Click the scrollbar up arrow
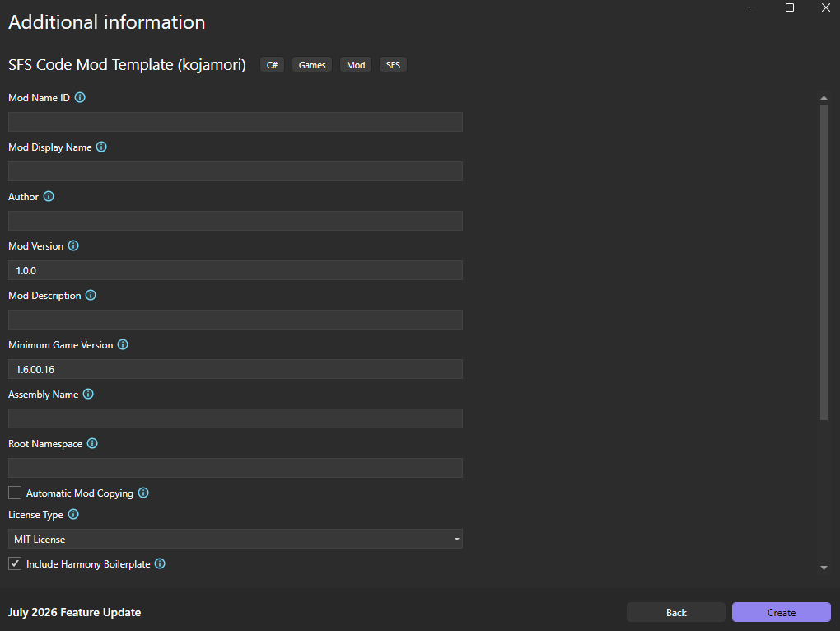 point(824,97)
